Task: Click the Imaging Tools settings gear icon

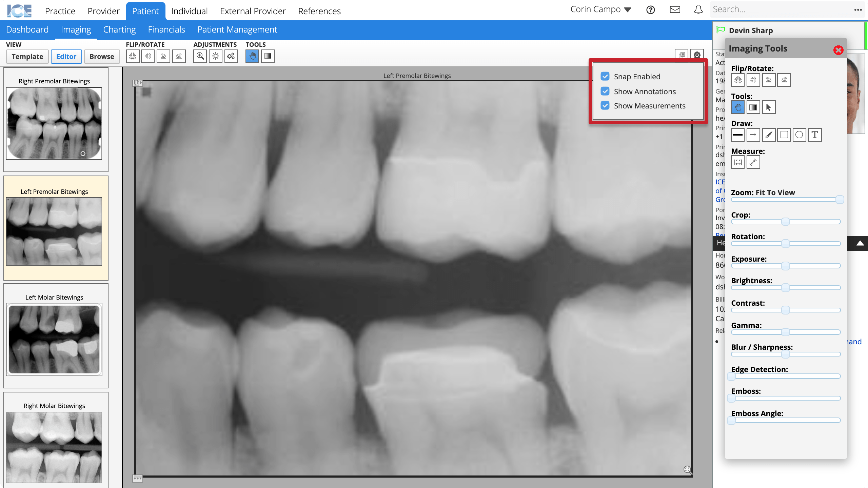Action: pyautogui.click(x=696, y=56)
